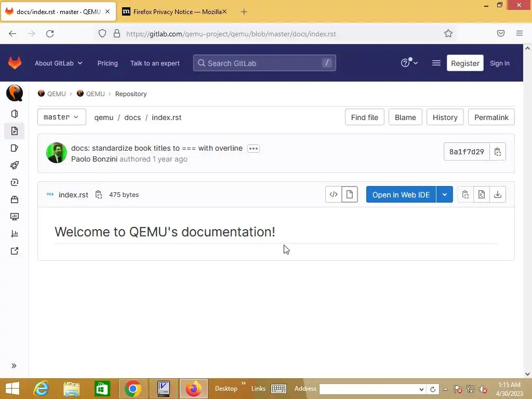Image resolution: width=532 pixels, height=399 pixels.
Task: Copy commit SHA 8a1f7d29
Action: pyautogui.click(x=498, y=152)
